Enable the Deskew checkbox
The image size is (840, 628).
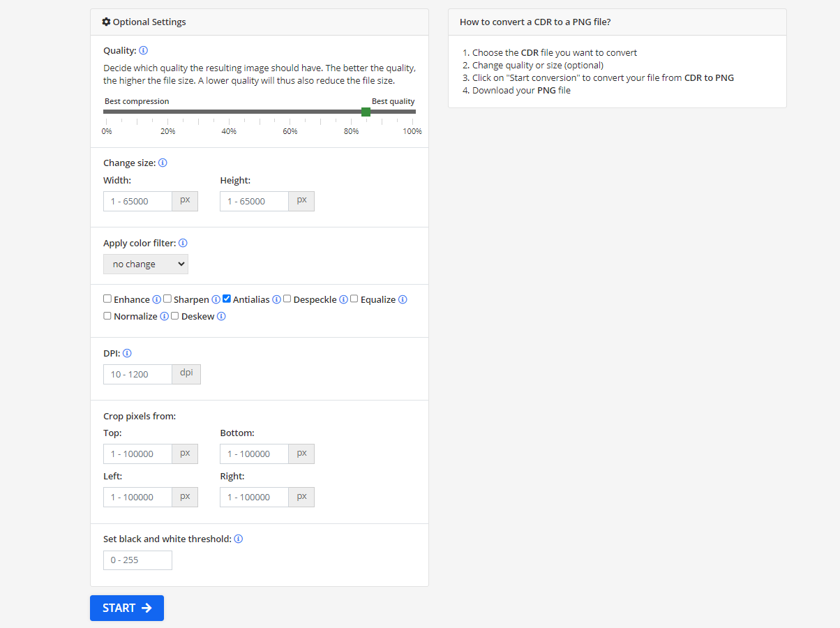[175, 315]
